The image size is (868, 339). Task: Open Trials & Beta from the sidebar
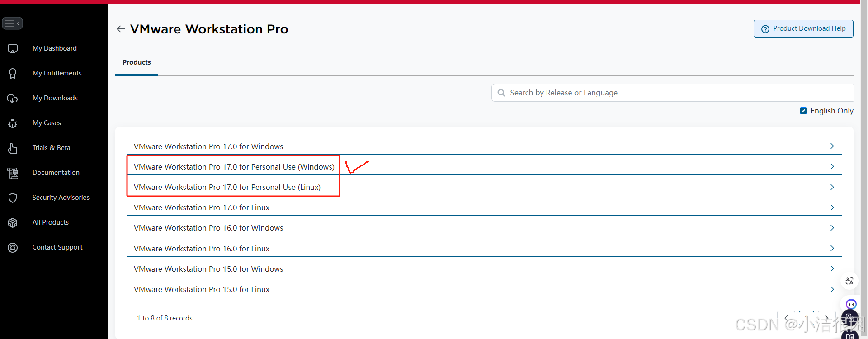52,148
